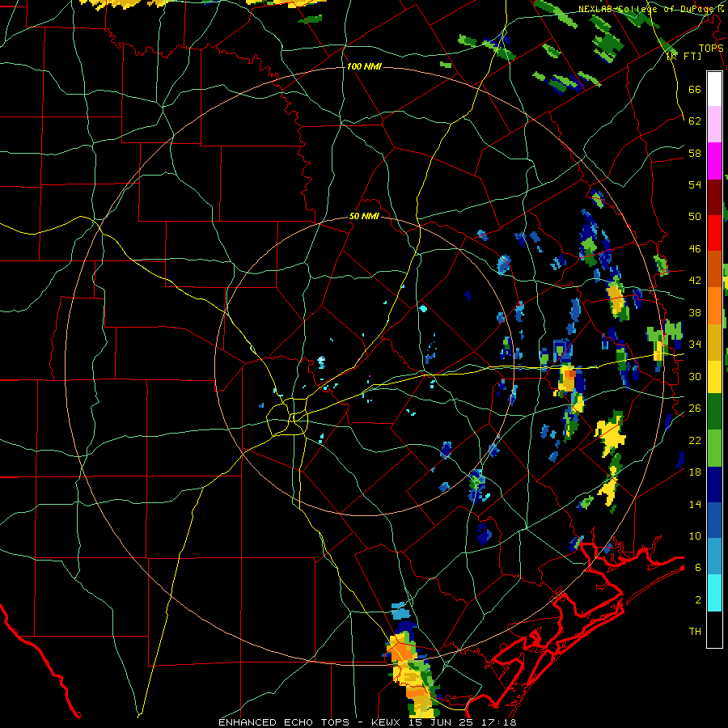Click the legend value "14"
The image size is (728, 728).
click(695, 504)
